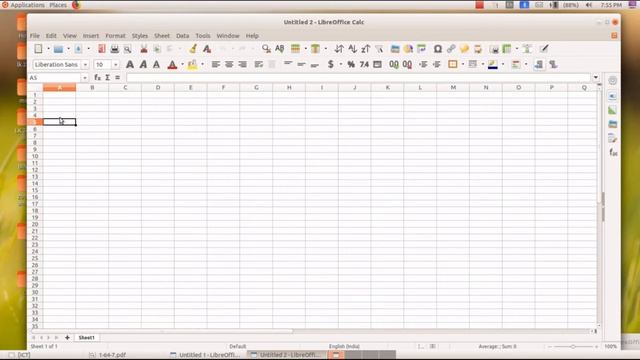Click the Sort Descending icon

pos(366,49)
